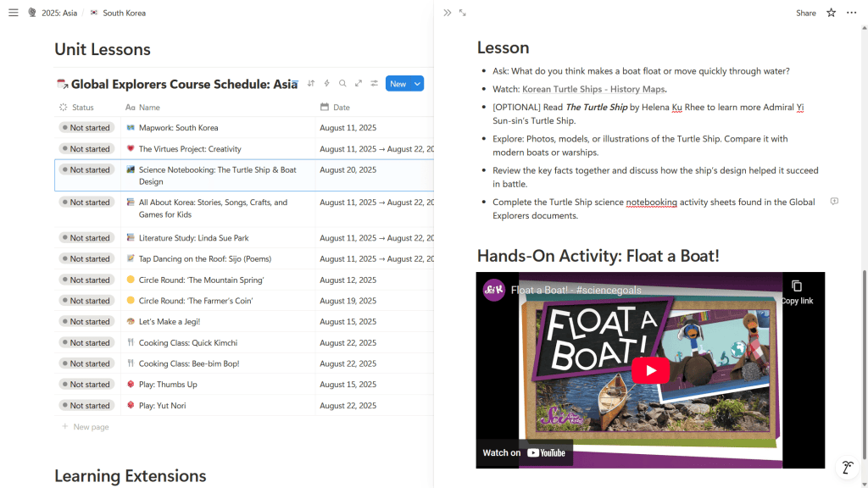This screenshot has width=868, height=488.
Task: Open database view settings icon
Action: [x=374, y=83]
